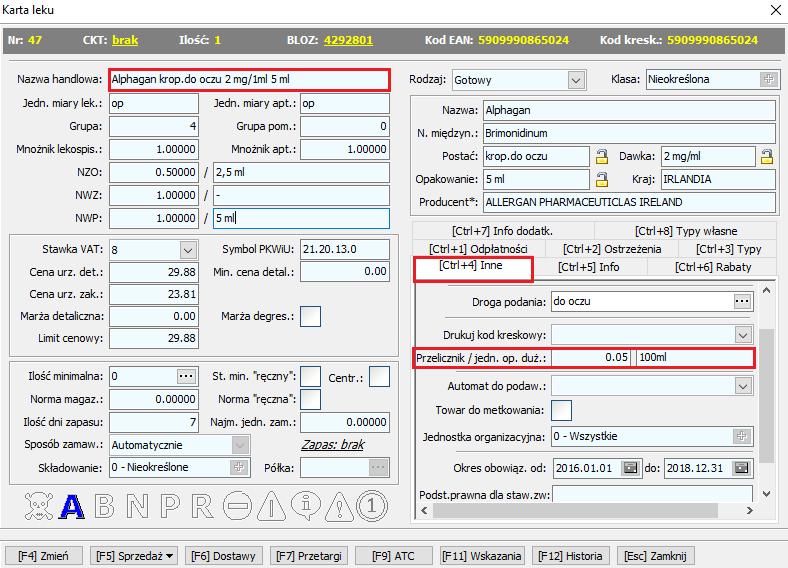The image size is (788, 568).
Task: Open Ilość minimalna ellipsis button
Action: 186,376
